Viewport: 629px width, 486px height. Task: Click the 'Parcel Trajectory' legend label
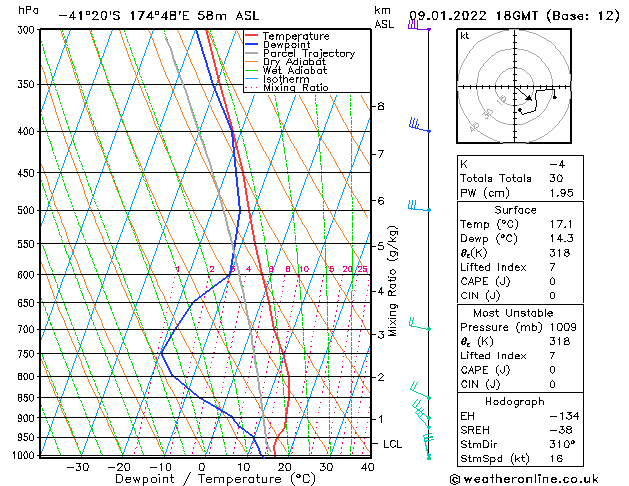click(309, 53)
